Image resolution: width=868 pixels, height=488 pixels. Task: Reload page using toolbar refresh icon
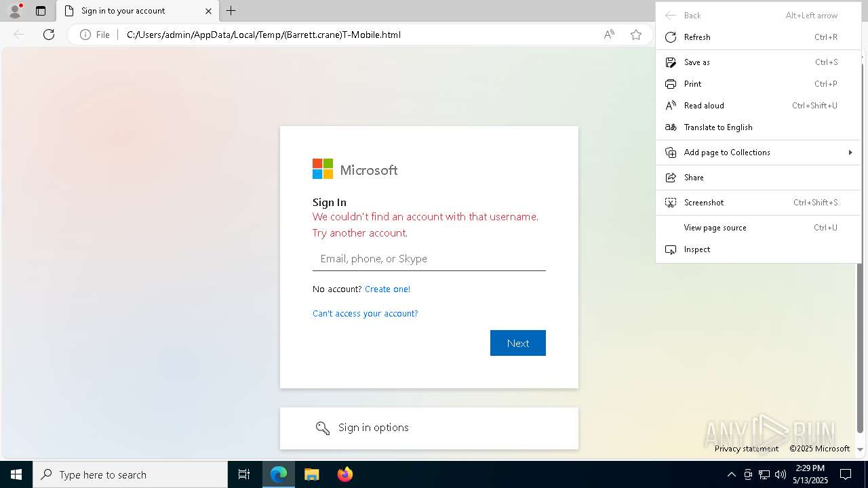(49, 35)
